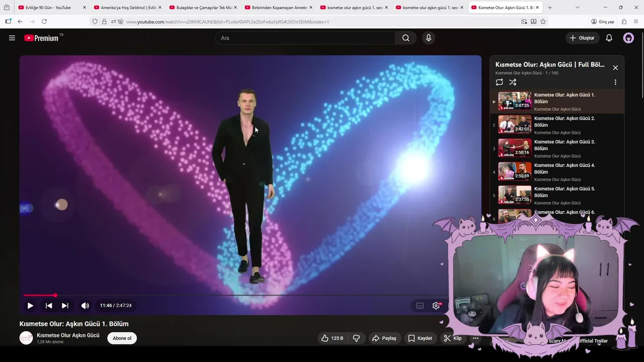The image size is (644, 362).
Task: Toggle playlist shuffle
Action: tap(513, 82)
